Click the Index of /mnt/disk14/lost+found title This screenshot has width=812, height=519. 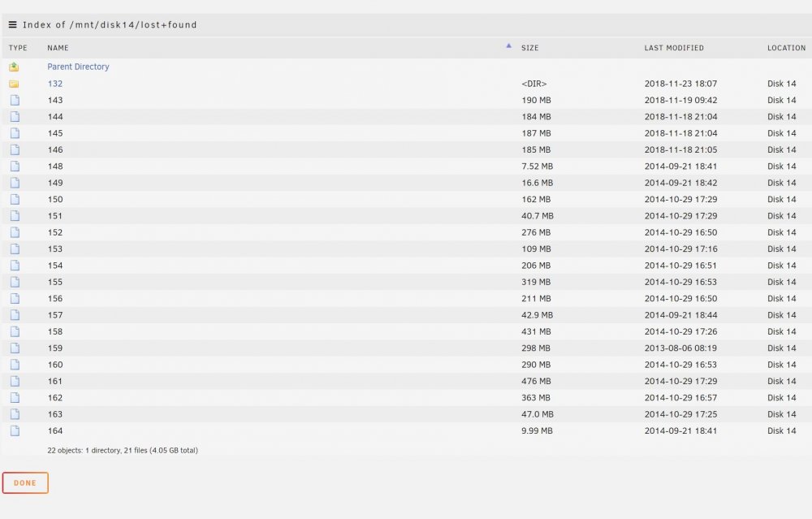[x=110, y=24]
